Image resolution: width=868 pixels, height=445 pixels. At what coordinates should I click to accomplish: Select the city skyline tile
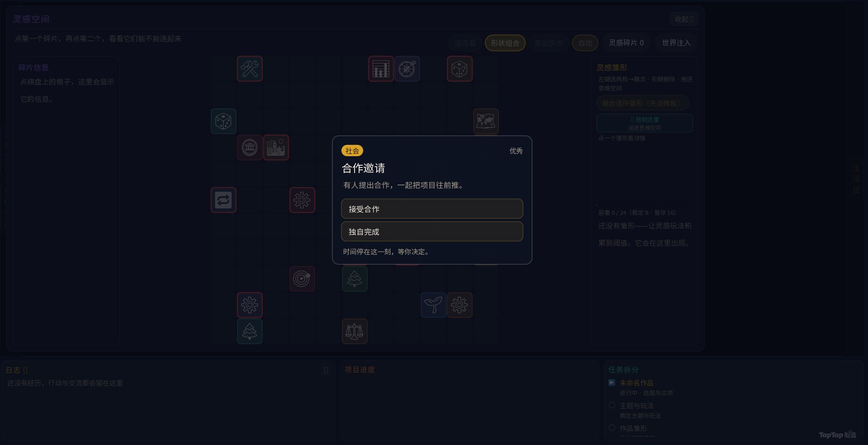click(x=276, y=148)
